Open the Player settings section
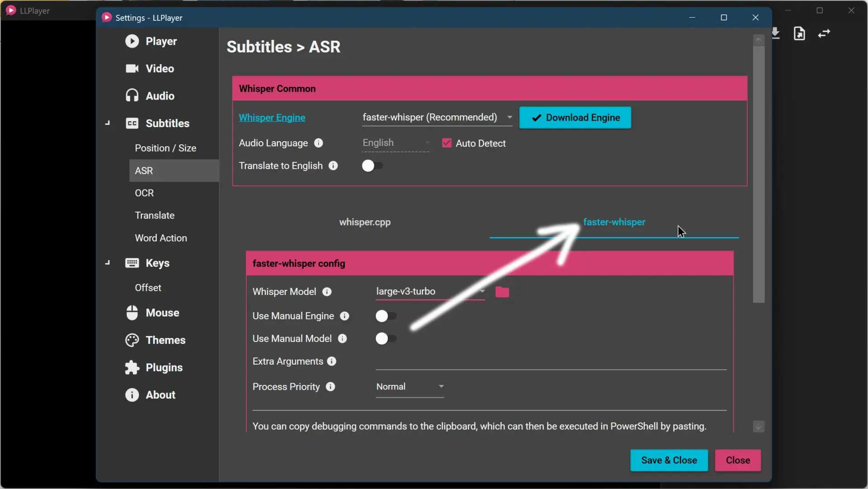 tap(151, 41)
